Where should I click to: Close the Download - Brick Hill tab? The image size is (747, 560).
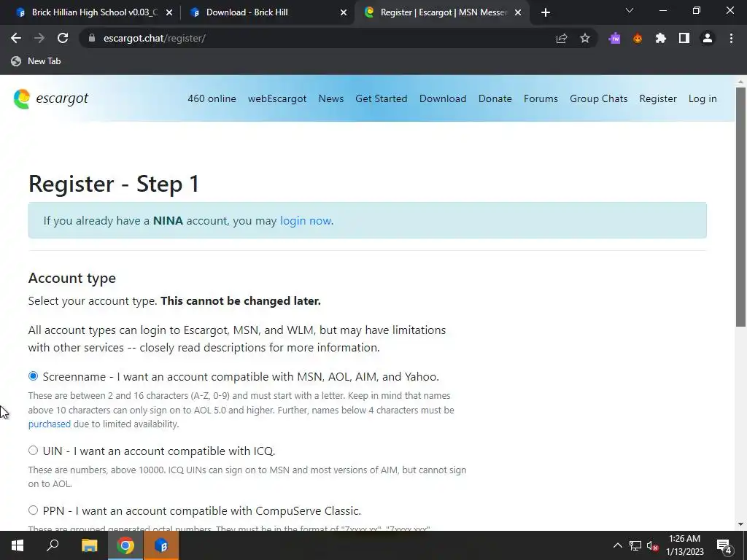(344, 12)
